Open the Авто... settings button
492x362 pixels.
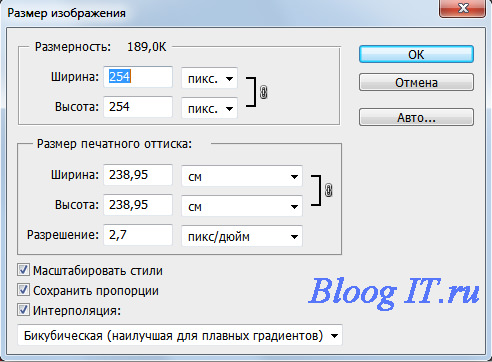point(416,117)
